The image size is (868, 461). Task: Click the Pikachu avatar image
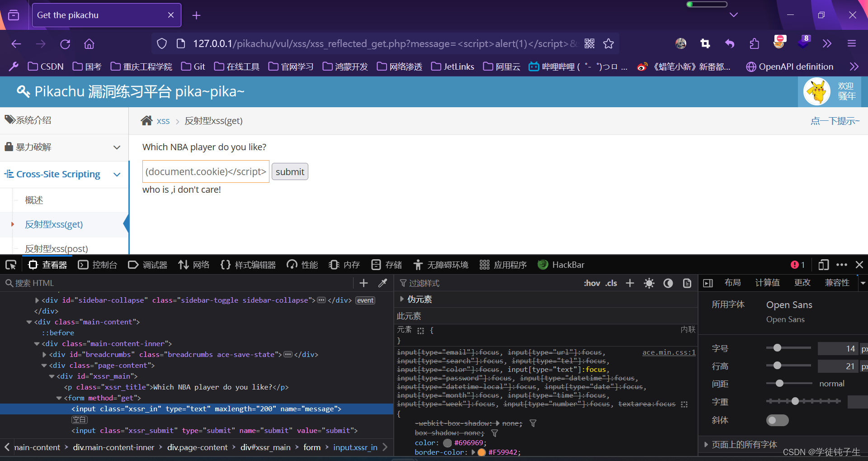tap(817, 91)
